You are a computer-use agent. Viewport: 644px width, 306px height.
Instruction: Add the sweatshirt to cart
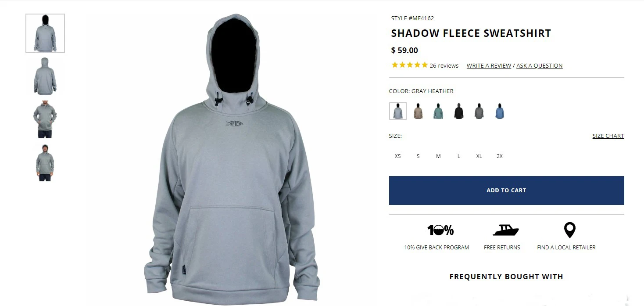click(x=506, y=191)
